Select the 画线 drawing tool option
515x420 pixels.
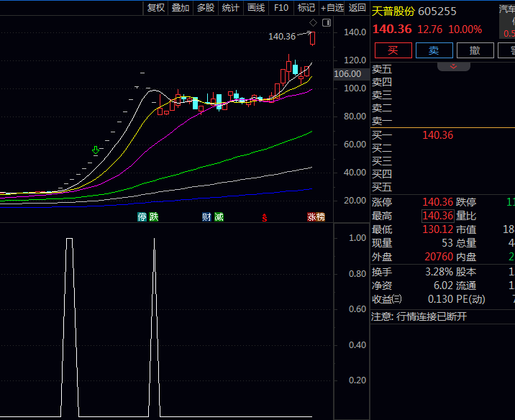click(256, 8)
